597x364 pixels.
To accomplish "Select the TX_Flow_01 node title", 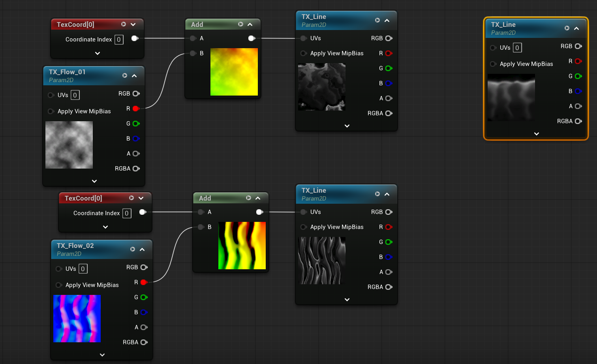I will [67, 72].
